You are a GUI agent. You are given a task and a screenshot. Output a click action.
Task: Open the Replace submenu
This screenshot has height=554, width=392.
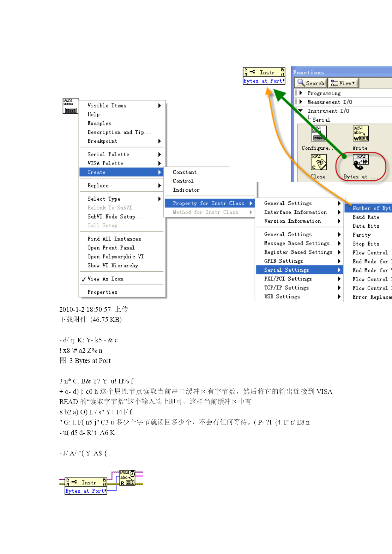click(122, 185)
